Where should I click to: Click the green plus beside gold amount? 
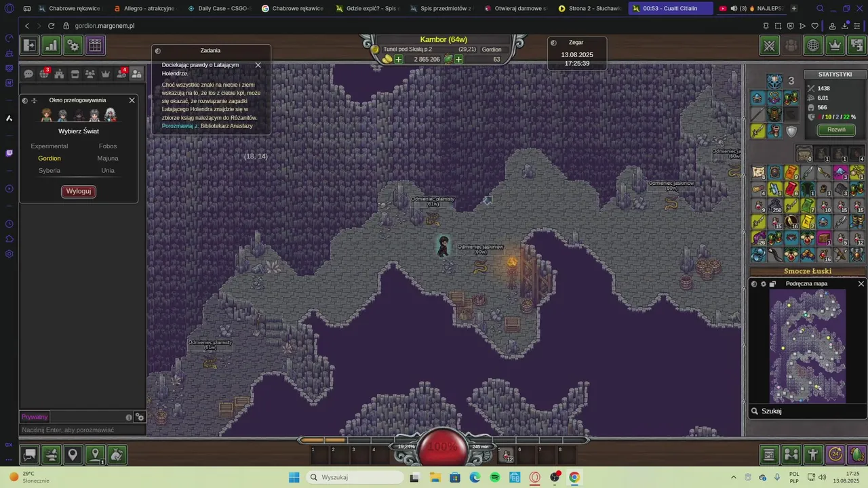[x=399, y=59]
